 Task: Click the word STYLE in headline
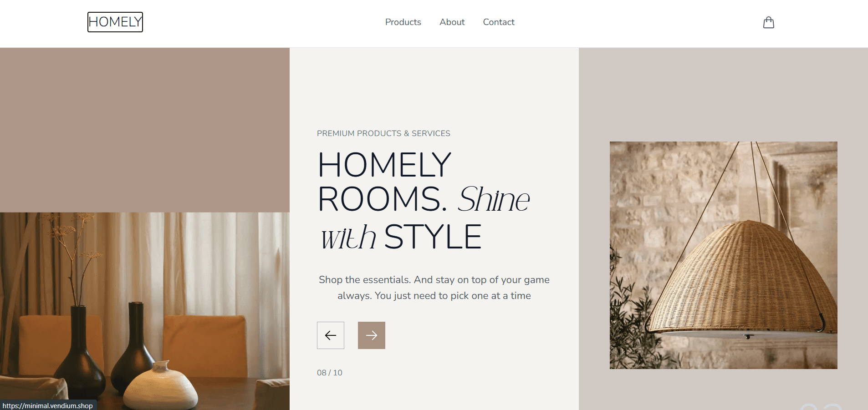pyautogui.click(x=433, y=237)
